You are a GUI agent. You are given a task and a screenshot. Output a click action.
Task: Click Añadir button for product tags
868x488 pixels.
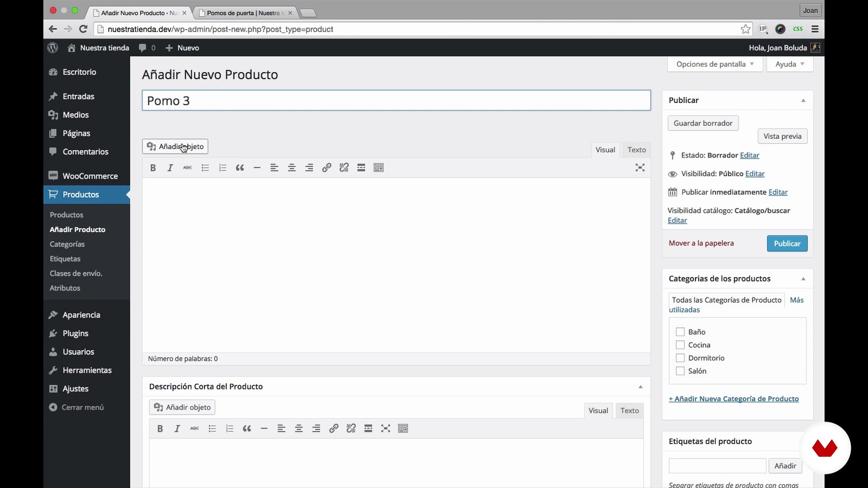tap(785, 466)
